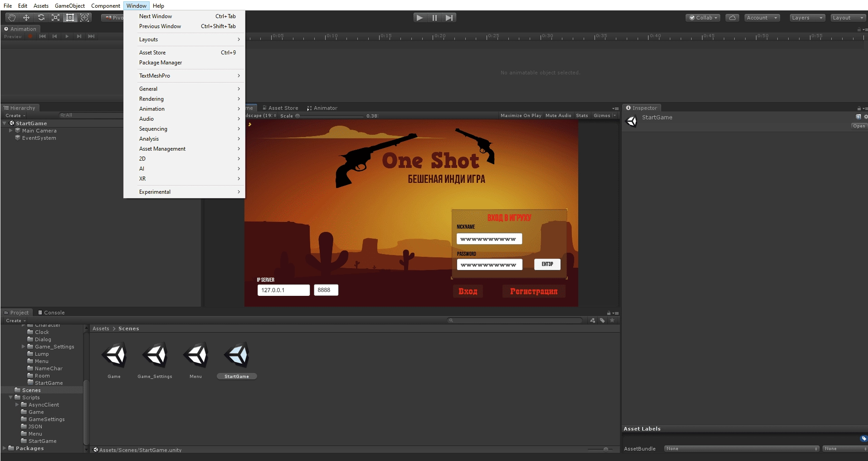The width and height of the screenshot is (868, 461).
Task: Click the Step frame button
Action: [449, 18]
